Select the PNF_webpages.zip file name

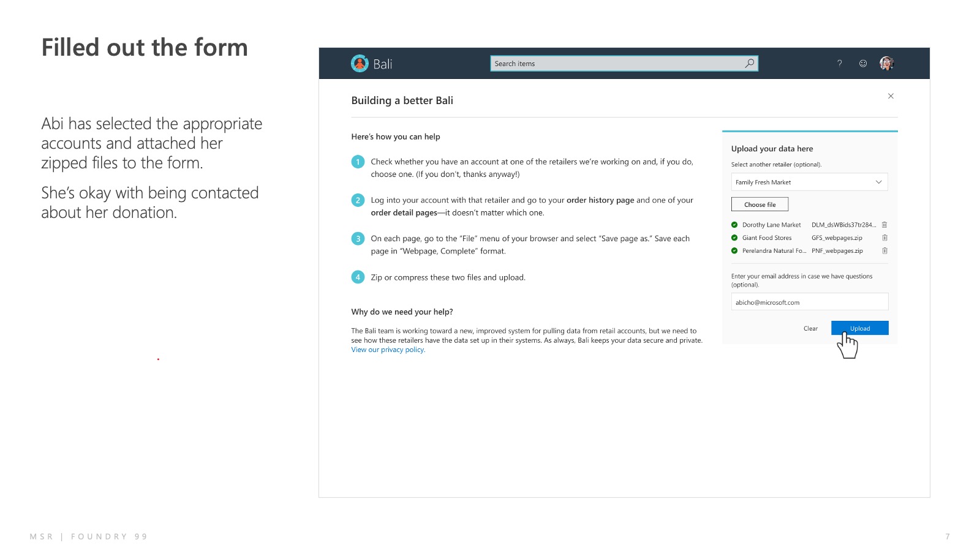tap(837, 250)
